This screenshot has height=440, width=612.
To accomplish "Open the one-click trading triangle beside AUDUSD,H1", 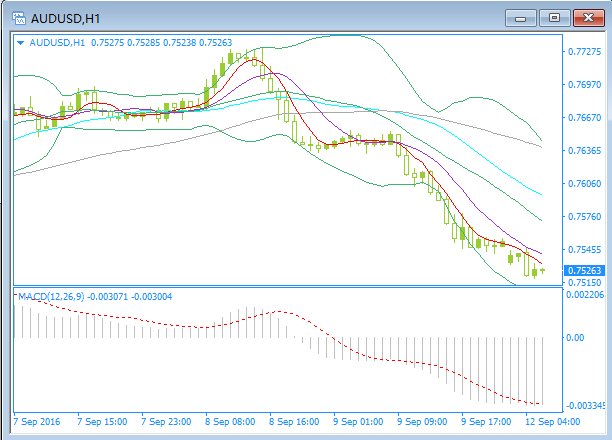I will (x=20, y=43).
